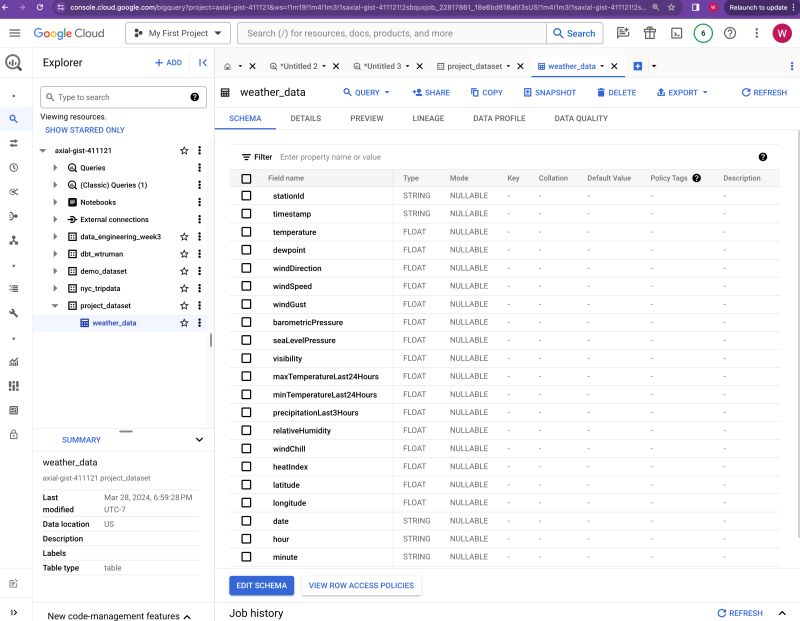Check the windSpeed field checkbox
This screenshot has width=800, height=621.
click(x=246, y=286)
